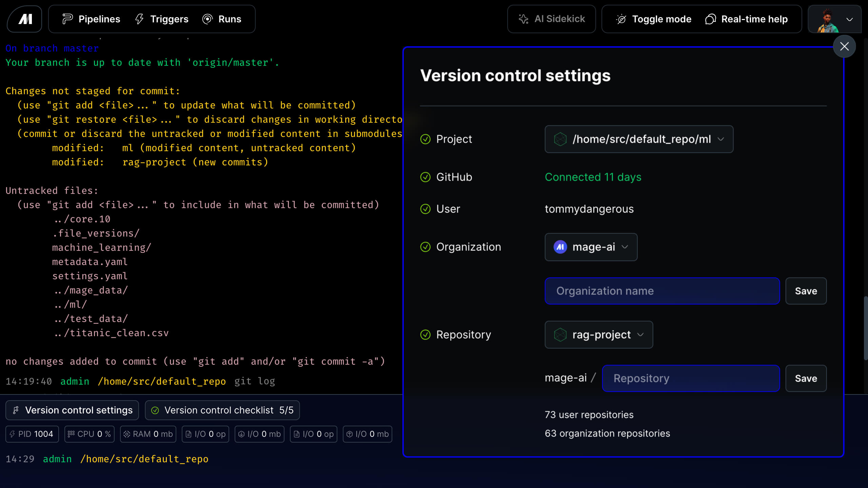Click the 73 user repositories text
This screenshot has width=868, height=488.
(589, 414)
